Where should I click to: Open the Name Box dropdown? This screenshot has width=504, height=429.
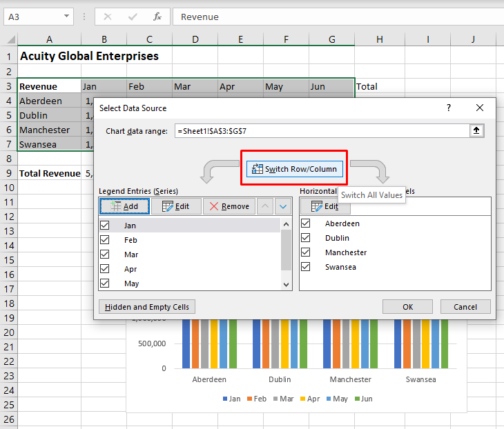(66, 16)
